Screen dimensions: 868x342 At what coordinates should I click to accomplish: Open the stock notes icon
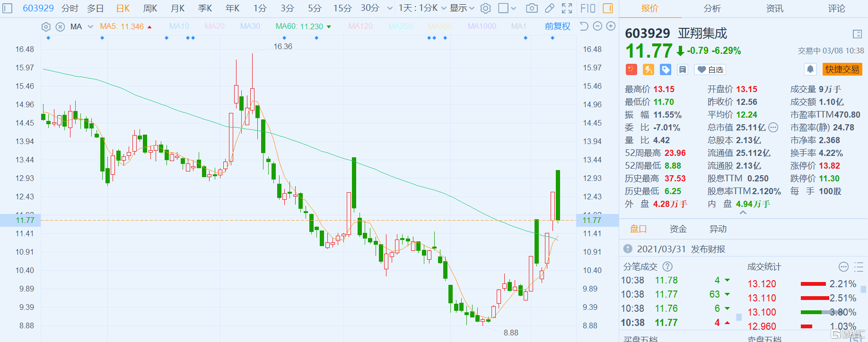682,69
